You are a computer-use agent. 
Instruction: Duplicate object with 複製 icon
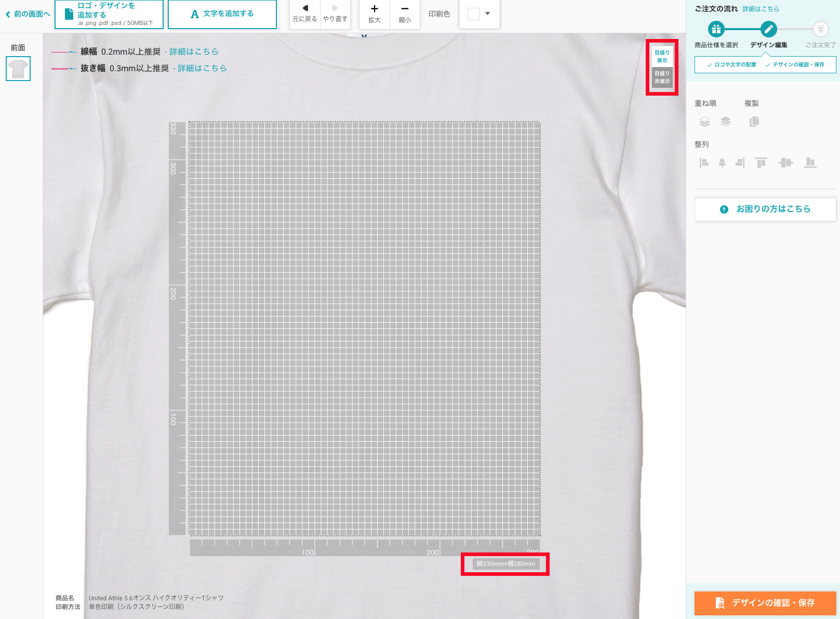[754, 122]
